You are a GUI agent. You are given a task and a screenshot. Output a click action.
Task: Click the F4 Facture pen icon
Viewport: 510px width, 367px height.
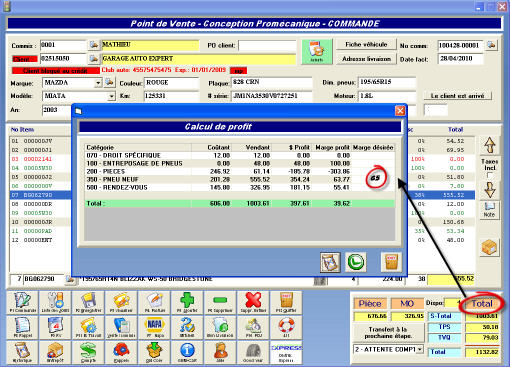[x=154, y=302]
